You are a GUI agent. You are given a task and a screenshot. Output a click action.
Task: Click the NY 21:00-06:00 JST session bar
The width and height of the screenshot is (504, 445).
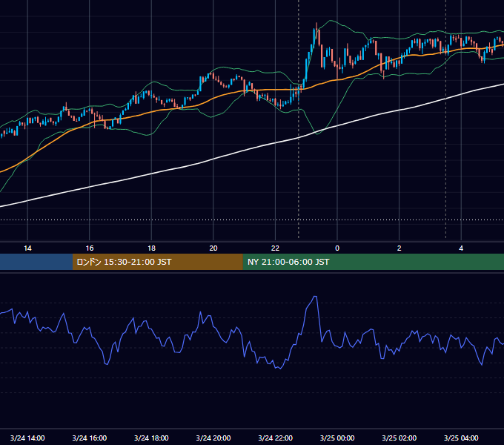(373, 262)
